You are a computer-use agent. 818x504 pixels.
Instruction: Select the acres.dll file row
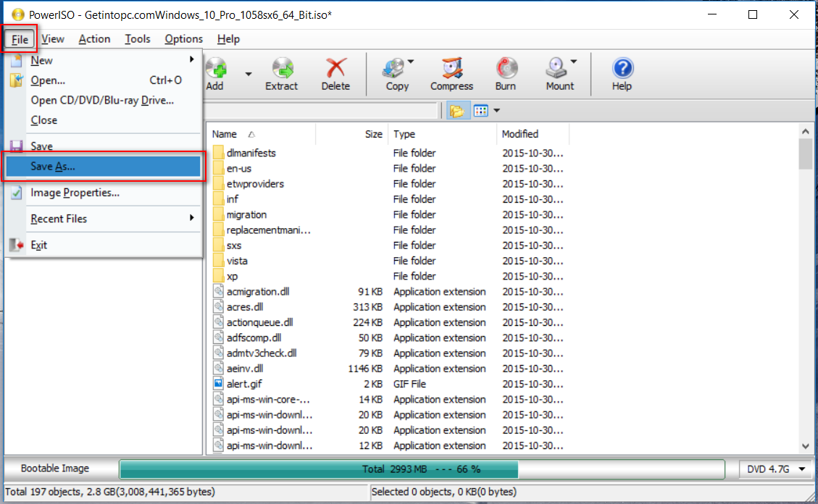[388, 307]
